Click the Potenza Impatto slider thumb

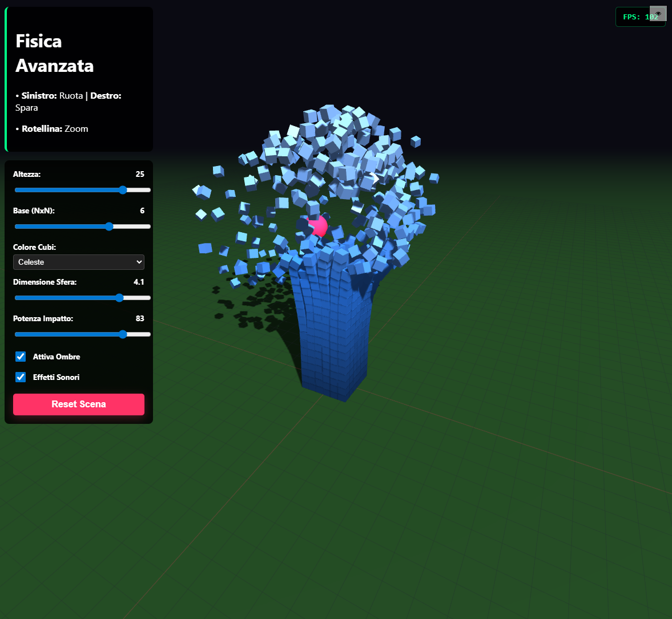click(123, 334)
